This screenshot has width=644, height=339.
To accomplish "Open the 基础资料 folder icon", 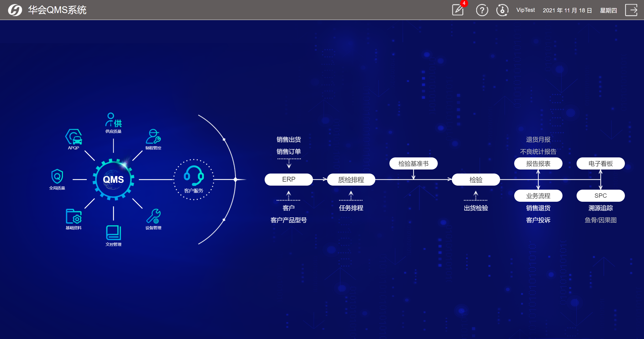I will [73, 217].
